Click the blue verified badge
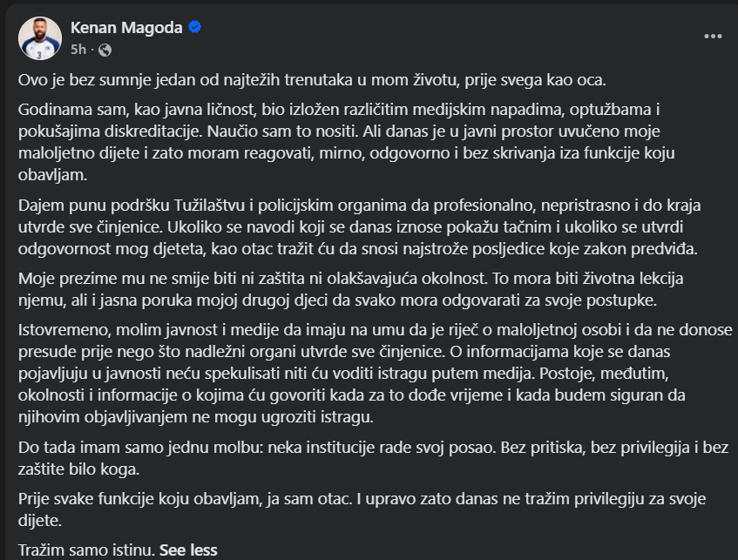 [195, 27]
